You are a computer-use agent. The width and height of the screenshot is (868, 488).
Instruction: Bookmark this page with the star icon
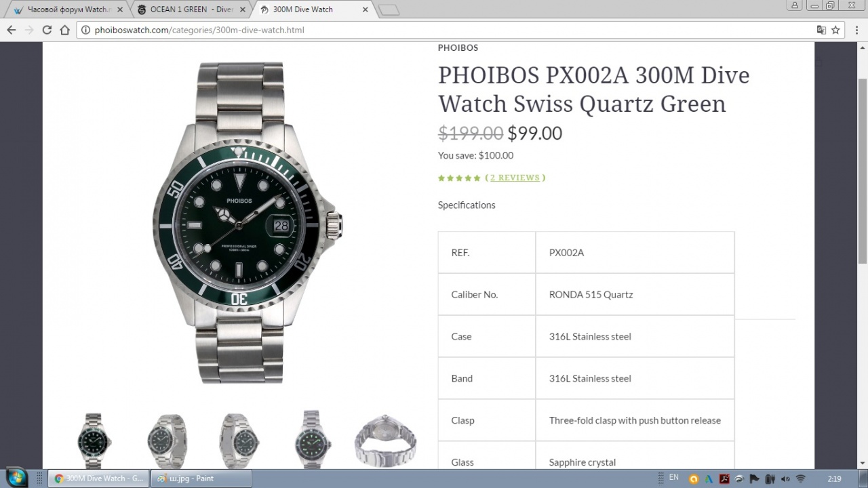[836, 30]
